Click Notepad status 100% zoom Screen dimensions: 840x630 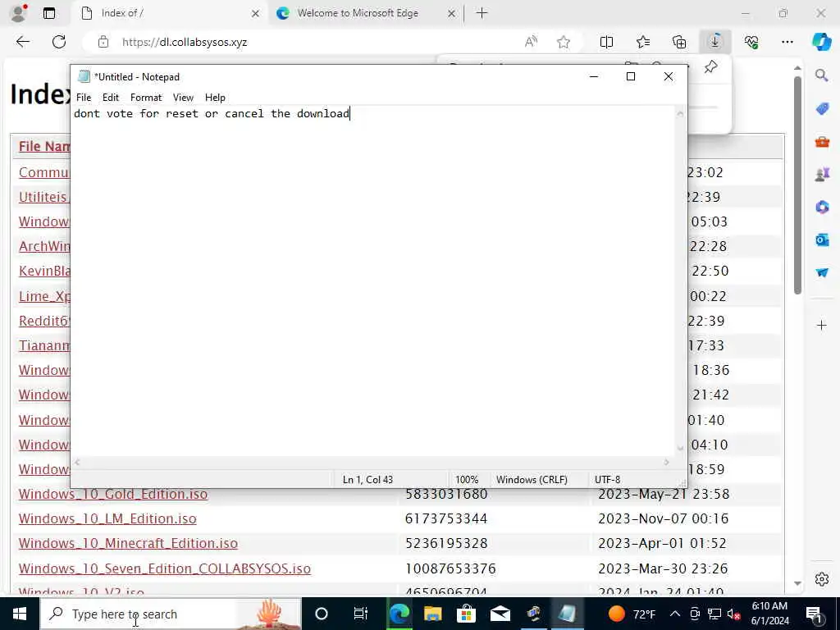467,479
